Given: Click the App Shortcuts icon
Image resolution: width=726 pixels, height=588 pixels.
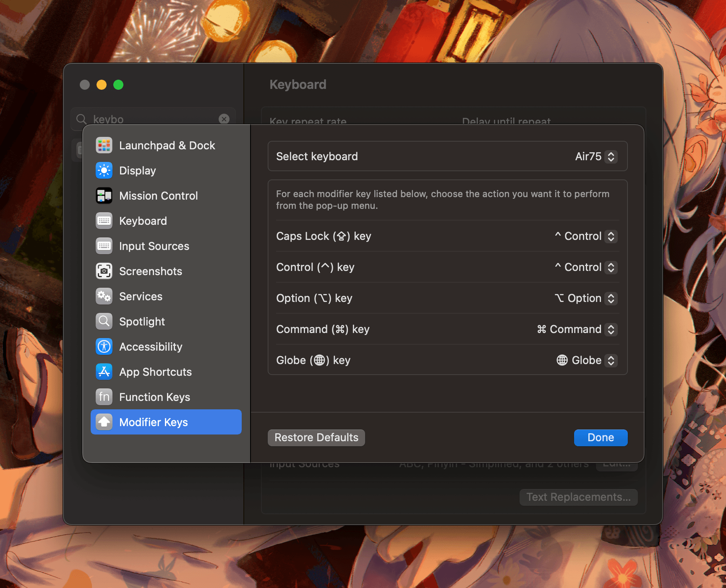Looking at the screenshot, I should click(x=104, y=372).
